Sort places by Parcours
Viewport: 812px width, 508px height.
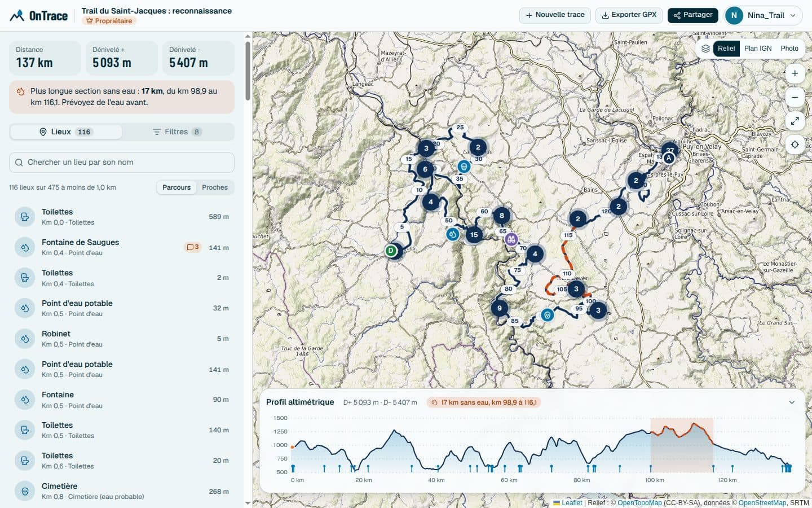[x=176, y=187]
